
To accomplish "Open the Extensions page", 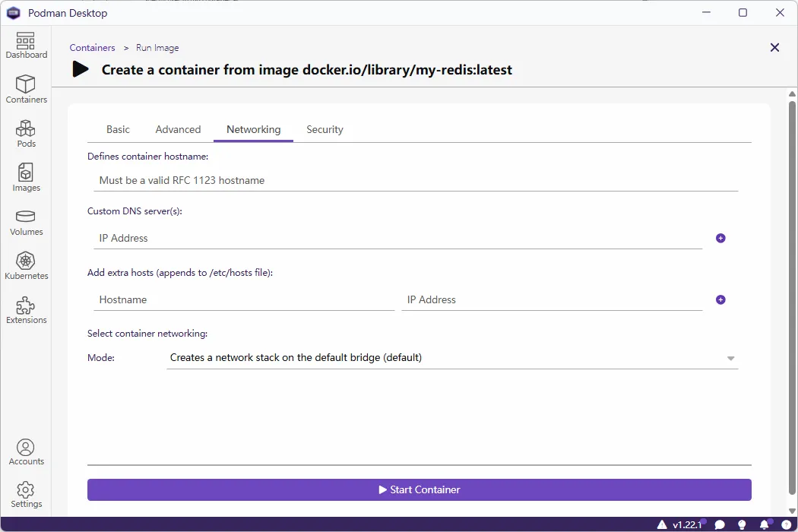I will (x=26, y=310).
